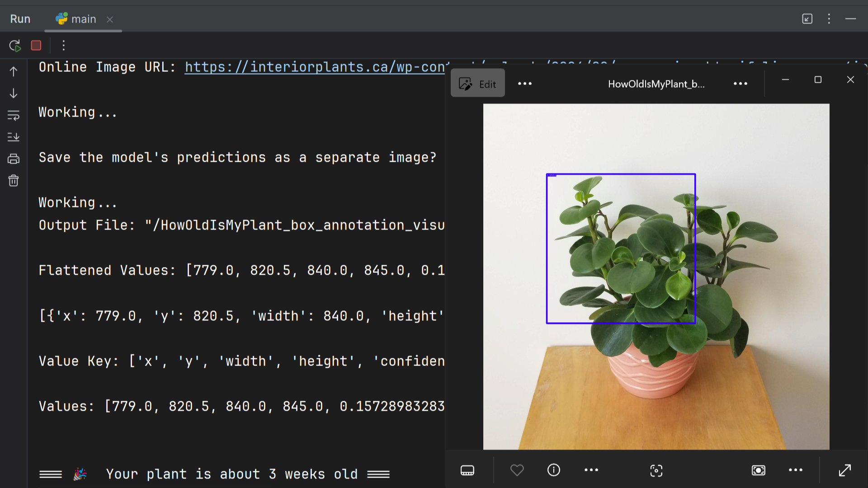Screen dimensions: 868x488
Task: Mark the plant photo as favorite
Action: point(517,470)
